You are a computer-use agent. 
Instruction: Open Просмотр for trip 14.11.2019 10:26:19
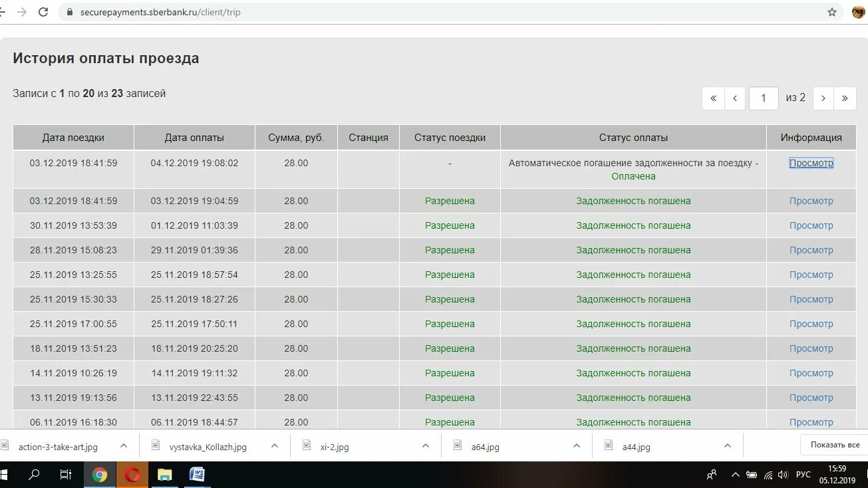coord(811,373)
